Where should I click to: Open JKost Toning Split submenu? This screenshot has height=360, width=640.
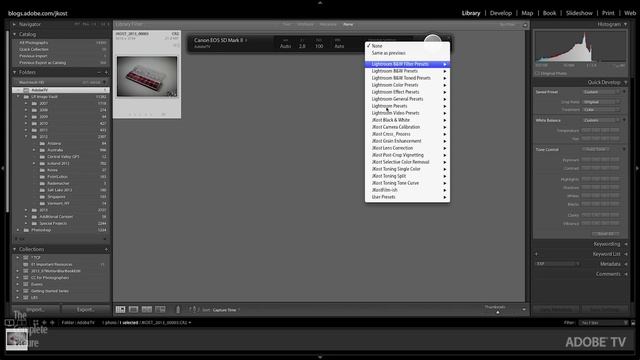click(407, 176)
